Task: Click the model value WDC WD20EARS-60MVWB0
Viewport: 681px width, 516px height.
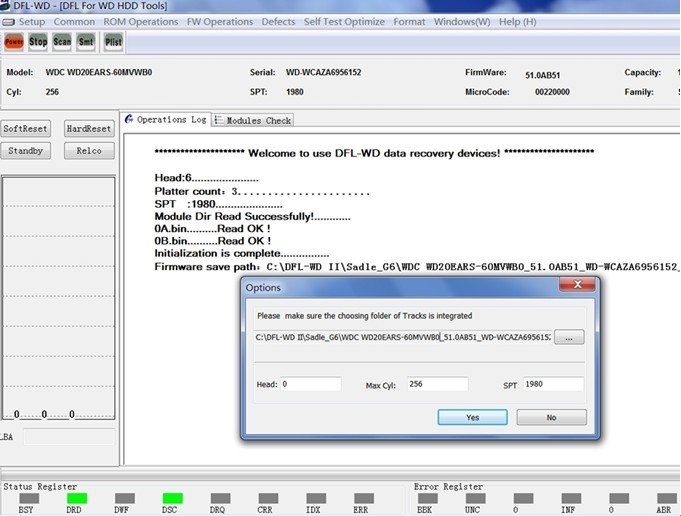Action: pos(99,73)
